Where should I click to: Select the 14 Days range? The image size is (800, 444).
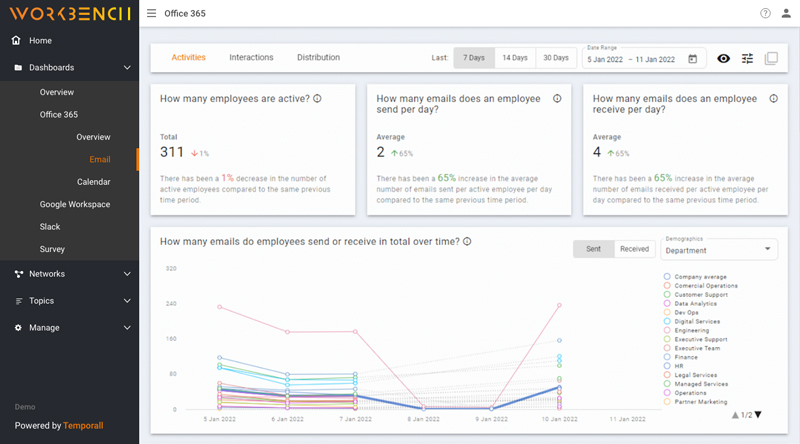click(x=515, y=58)
